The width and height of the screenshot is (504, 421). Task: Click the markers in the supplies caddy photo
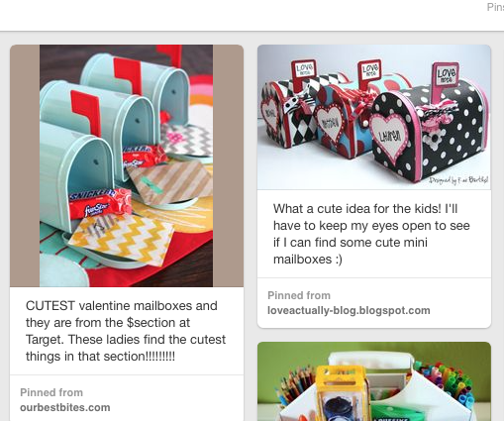point(454,383)
